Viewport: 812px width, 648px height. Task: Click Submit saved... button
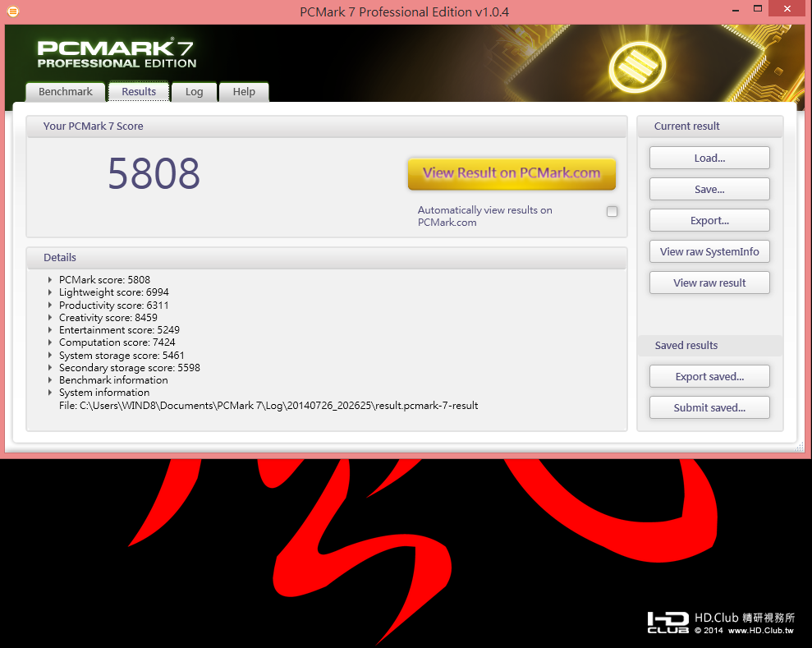(x=709, y=407)
